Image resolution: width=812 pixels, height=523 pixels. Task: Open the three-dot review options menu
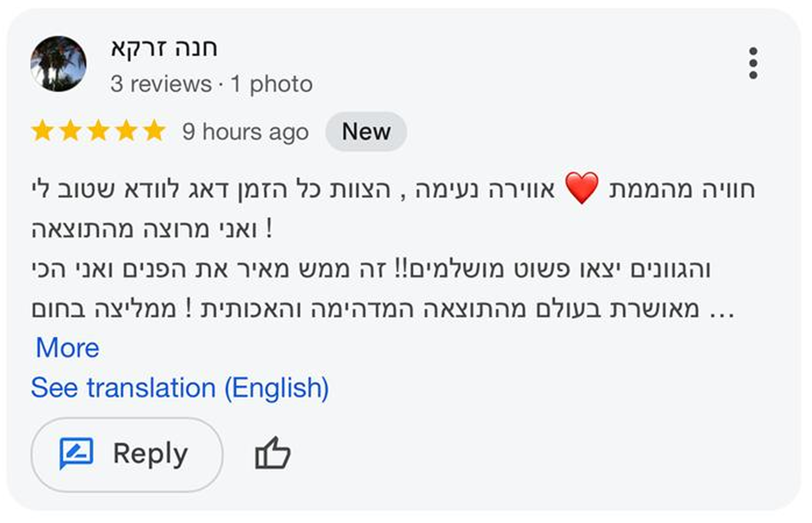coord(753,64)
